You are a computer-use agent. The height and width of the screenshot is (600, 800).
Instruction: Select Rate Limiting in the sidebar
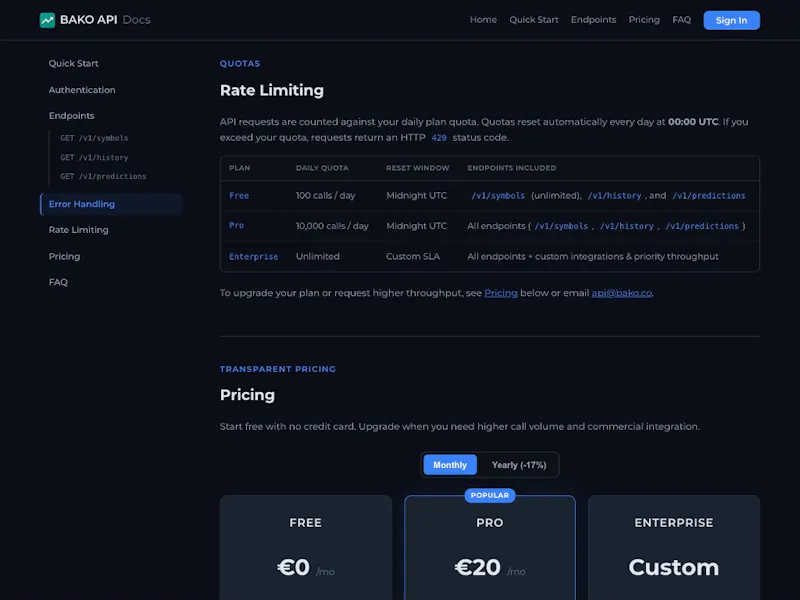(79, 230)
